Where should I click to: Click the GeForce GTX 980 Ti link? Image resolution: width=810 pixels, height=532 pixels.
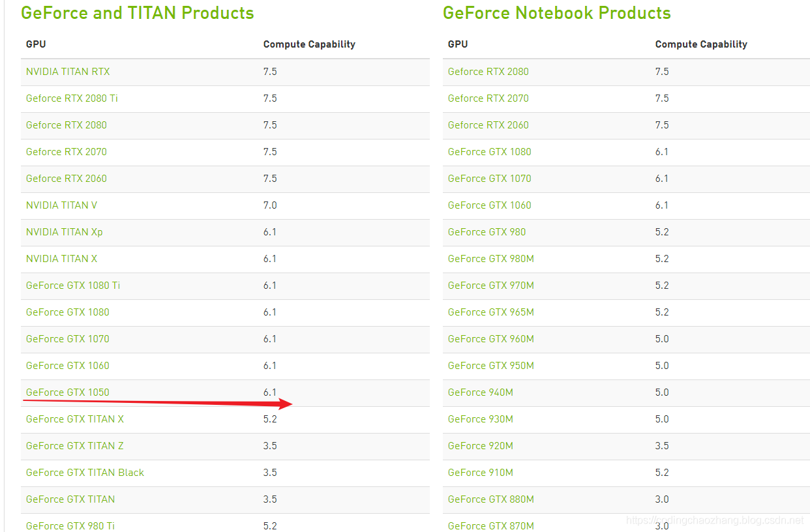tap(70, 525)
